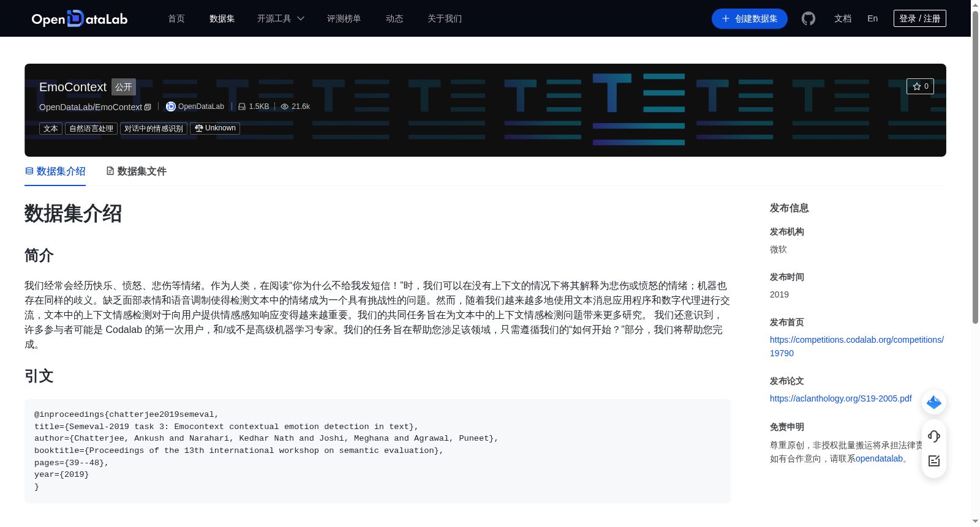The width and height of the screenshot is (980, 527).
Task: Switch to the 数据集介绍 tab
Action: click(x=55, y=171)
